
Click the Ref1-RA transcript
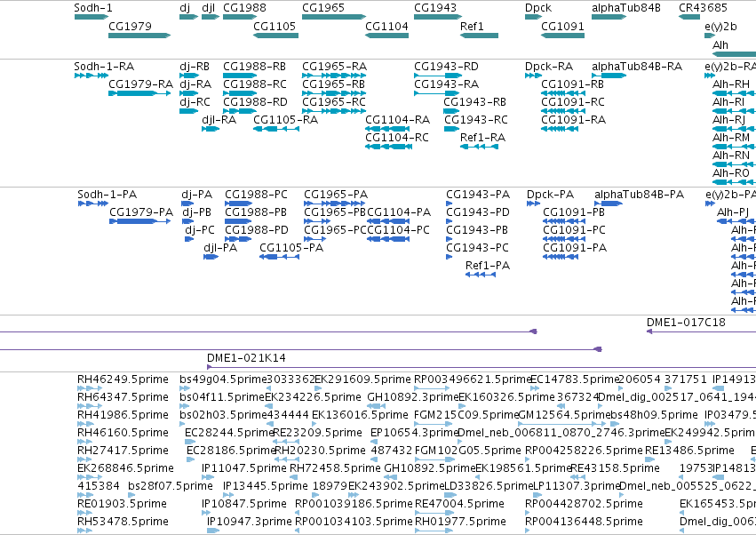tap(479, 147)
